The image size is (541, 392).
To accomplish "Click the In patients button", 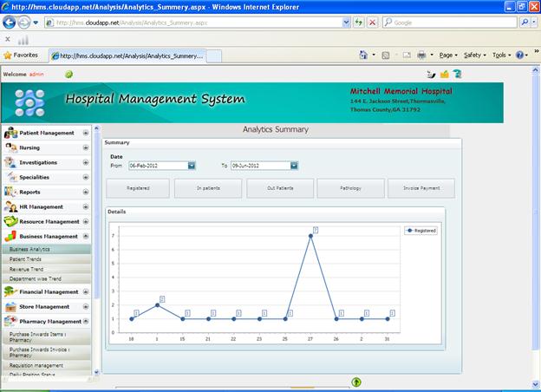I will tap(207, 188).
